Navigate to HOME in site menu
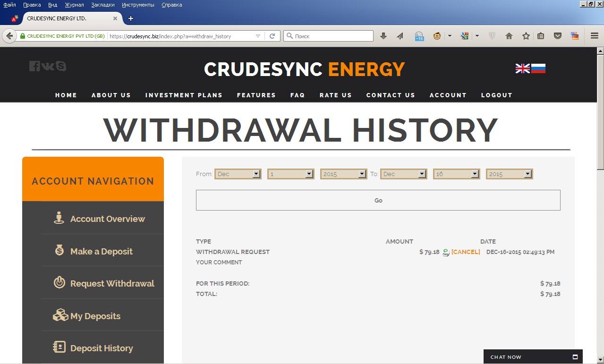Image resolution: width=604 pixels, height=364 pixels. (66, 95)
